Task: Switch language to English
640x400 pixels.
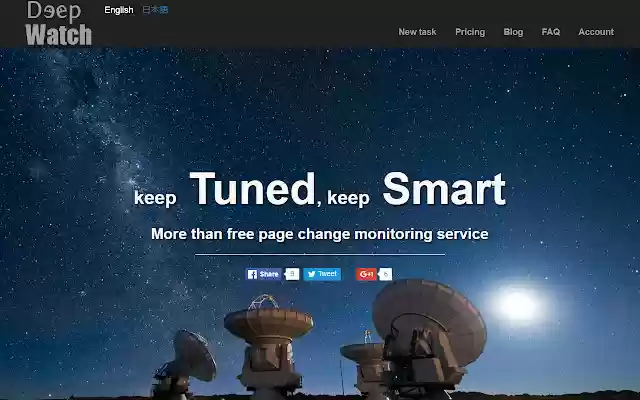Action: [x=119, y=10]
